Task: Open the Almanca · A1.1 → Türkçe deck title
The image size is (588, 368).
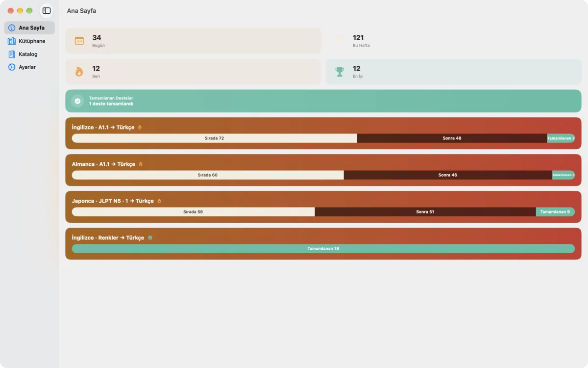Action: click(x=103, y=164)
